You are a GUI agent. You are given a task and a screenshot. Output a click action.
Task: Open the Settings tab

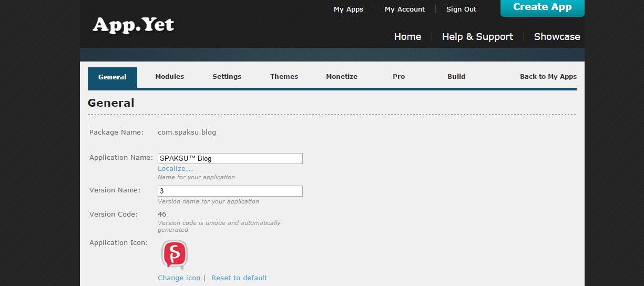[x=227, y=76]
